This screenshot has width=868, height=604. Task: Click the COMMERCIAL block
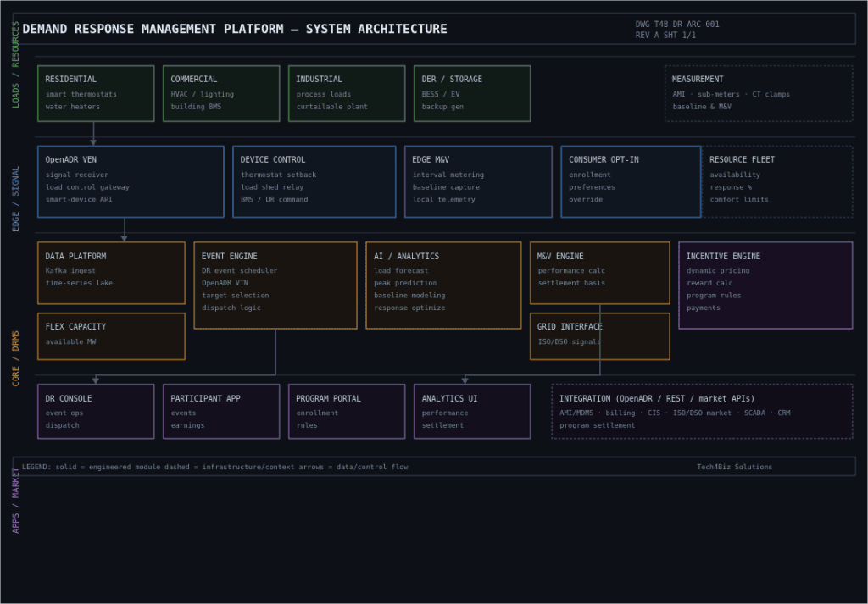pos(221,93)
